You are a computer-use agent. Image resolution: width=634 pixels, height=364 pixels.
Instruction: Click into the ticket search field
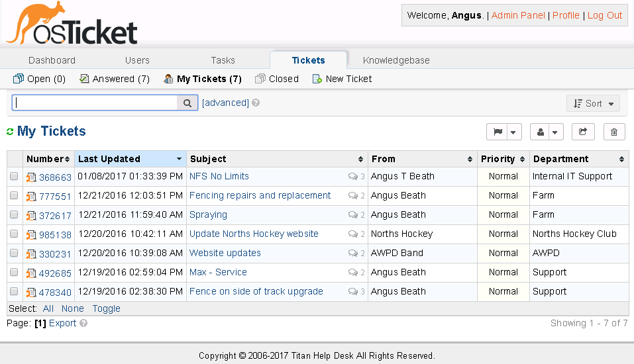tap(95, 103)
